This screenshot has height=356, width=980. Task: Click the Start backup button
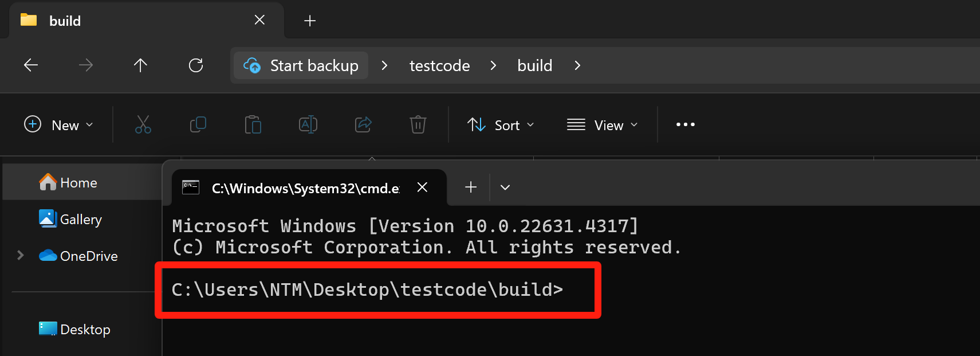pyautogui.click(x=301, y=65)
